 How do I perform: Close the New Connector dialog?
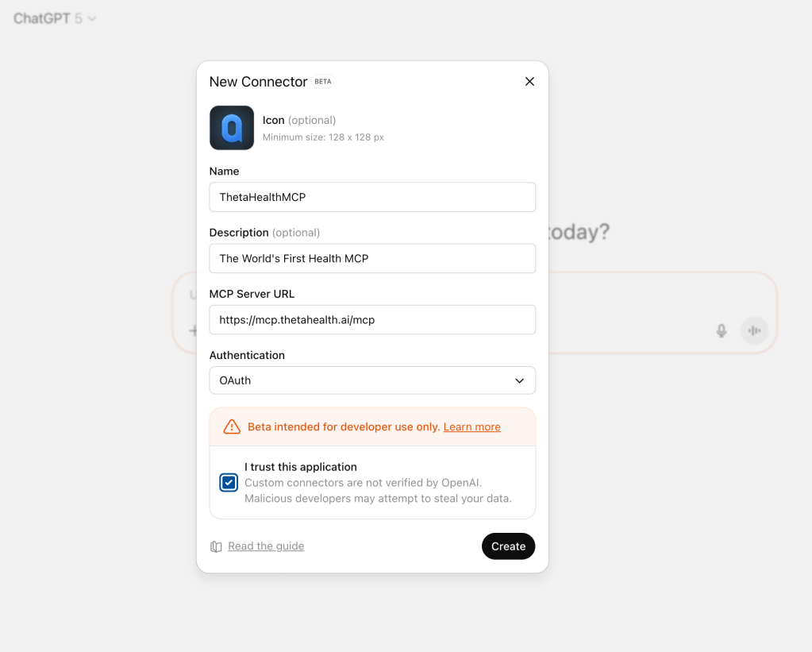[x=529, y=81]
